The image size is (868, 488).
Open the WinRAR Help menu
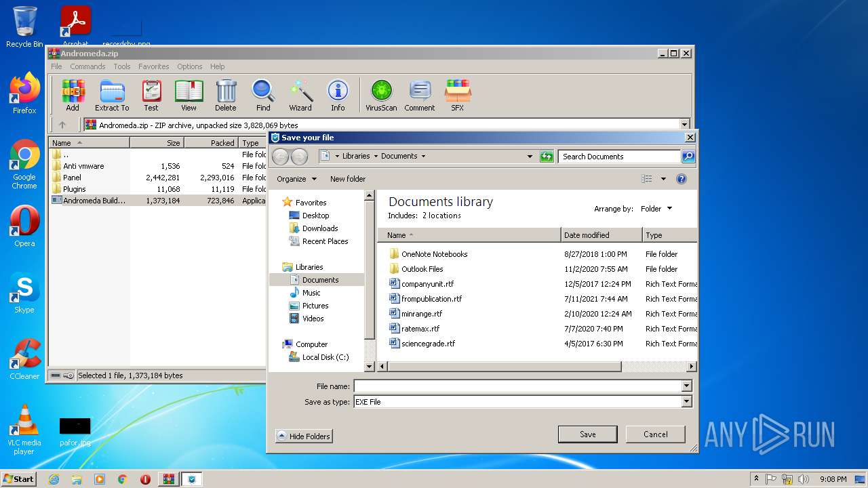tap(218, 66)
